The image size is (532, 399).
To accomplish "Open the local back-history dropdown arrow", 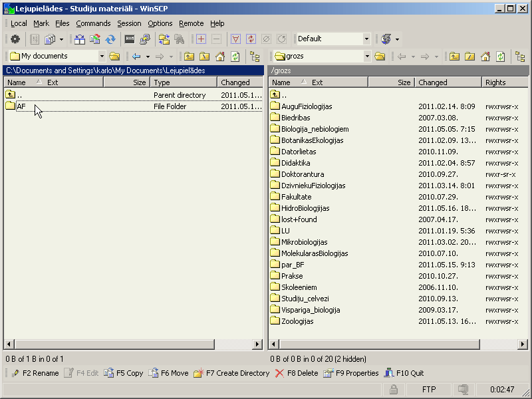I will 148,57.
